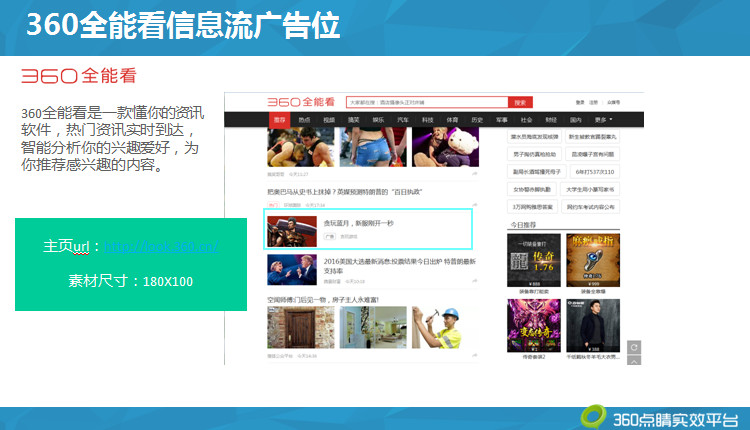Screen dimensions: 750x430
Task: Go to the 体育 nav tab
Action: pos(452,120)
